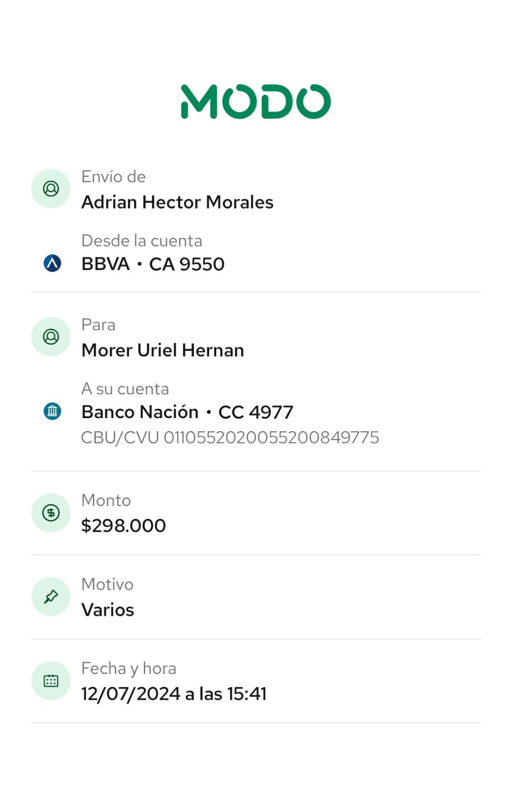512x812 pixels.
Task: Click the BBVA bank logo icon
Action: coord(52,263)
